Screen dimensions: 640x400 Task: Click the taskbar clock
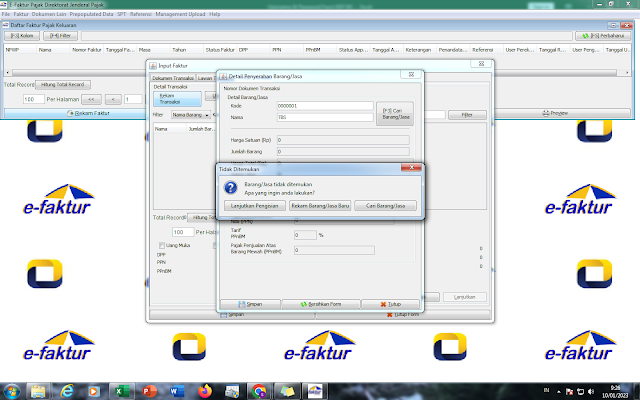pyautogui.click(x=615, y=391)
